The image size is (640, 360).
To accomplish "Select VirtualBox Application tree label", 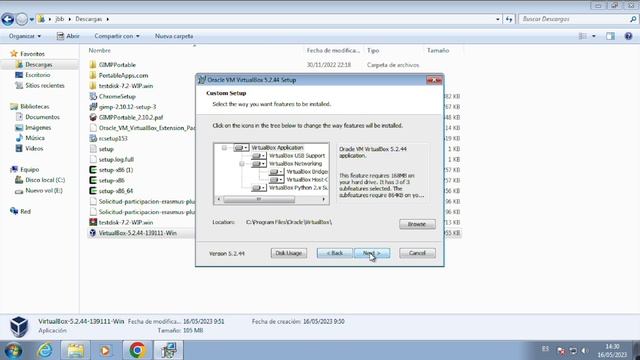I will [277, 148].
